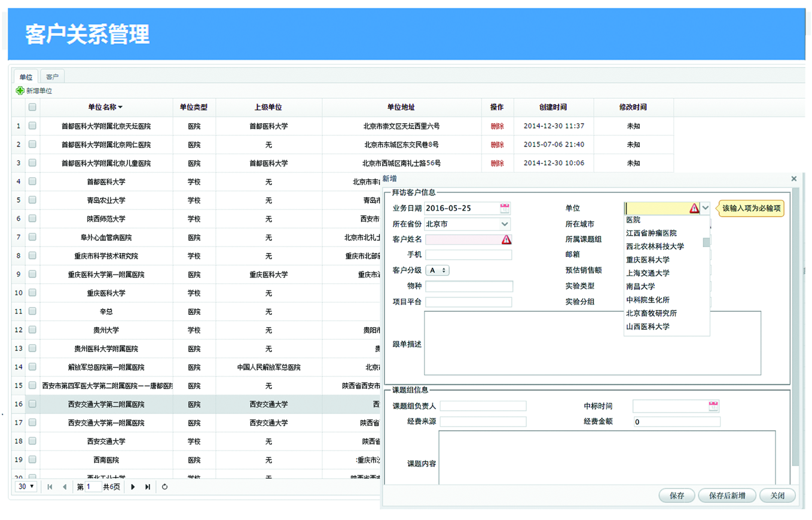Select checkbox for 青岛农业大学 row
The height and width of the screenshot is (520, 812).
32,200
